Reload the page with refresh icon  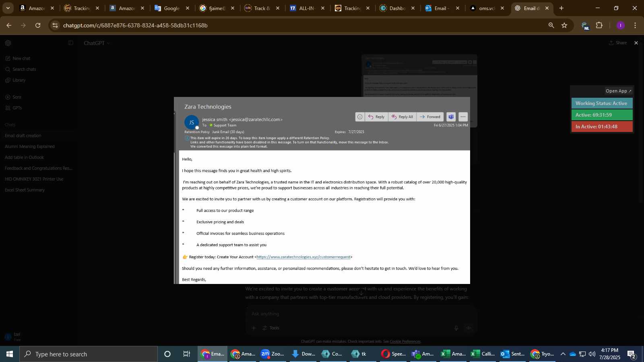point(38,25)
